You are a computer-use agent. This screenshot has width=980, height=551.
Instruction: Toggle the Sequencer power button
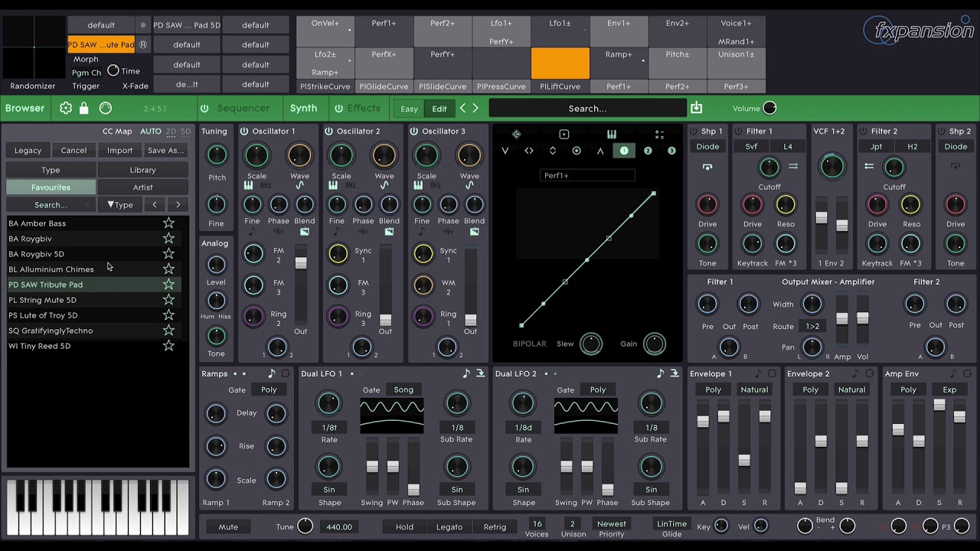(x=204, y=109)
